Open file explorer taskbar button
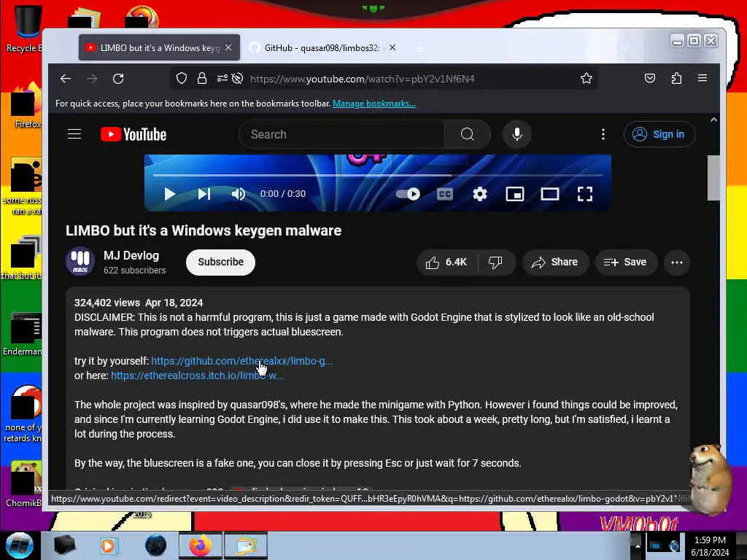Screen dimensions: 747x560 point(246,545)
